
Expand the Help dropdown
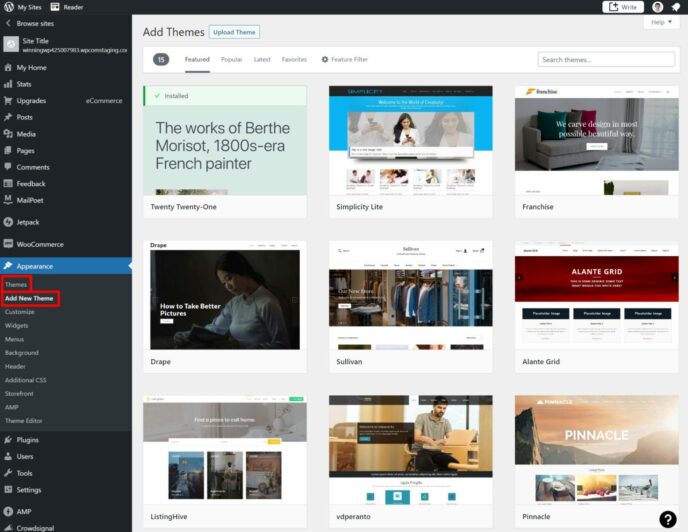click(661, 22)
